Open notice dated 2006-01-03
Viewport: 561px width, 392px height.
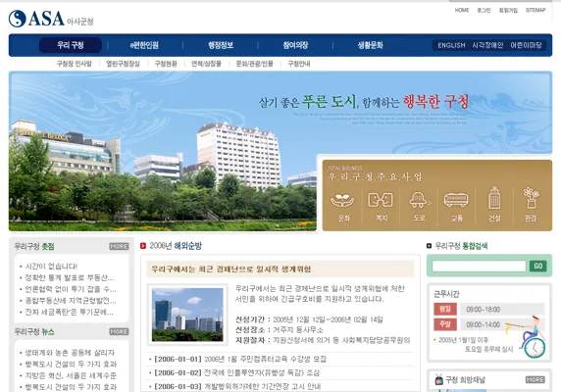coord(237,386)
